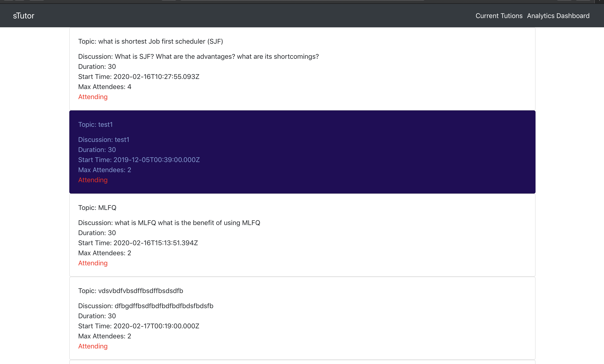Click the Discussion: test1 line
Screen dimensions: 604x364
(x=104, y=140)
